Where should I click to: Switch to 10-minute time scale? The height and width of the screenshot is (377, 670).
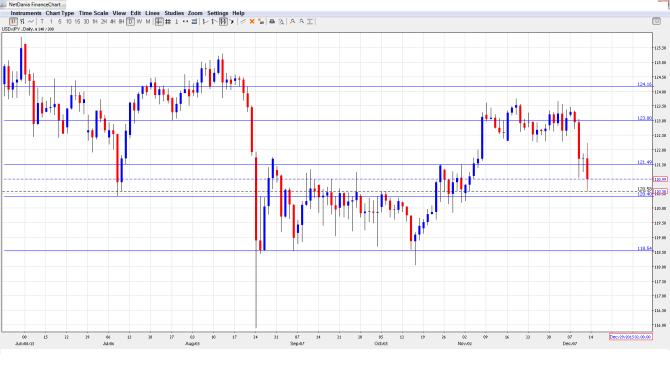68,21
